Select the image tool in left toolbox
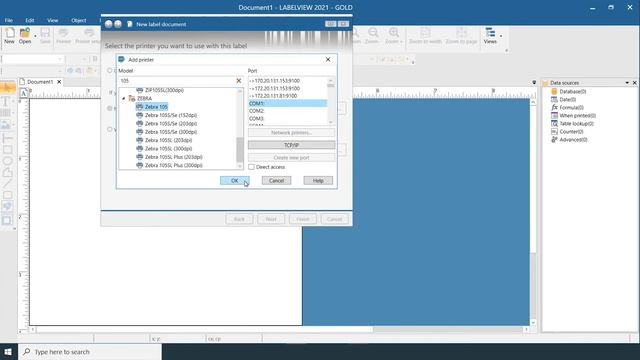 [6, 124]
